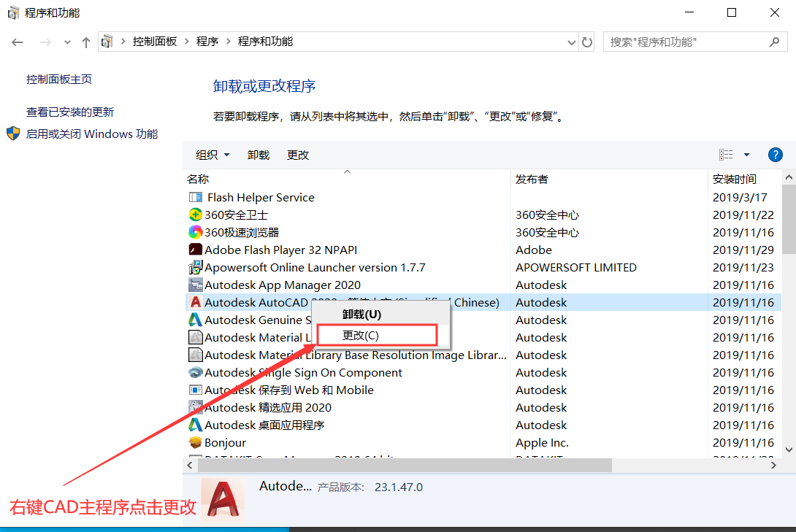Go up one level with the up arrow
This screenshot has height=532, width=796.
[85, 42]
